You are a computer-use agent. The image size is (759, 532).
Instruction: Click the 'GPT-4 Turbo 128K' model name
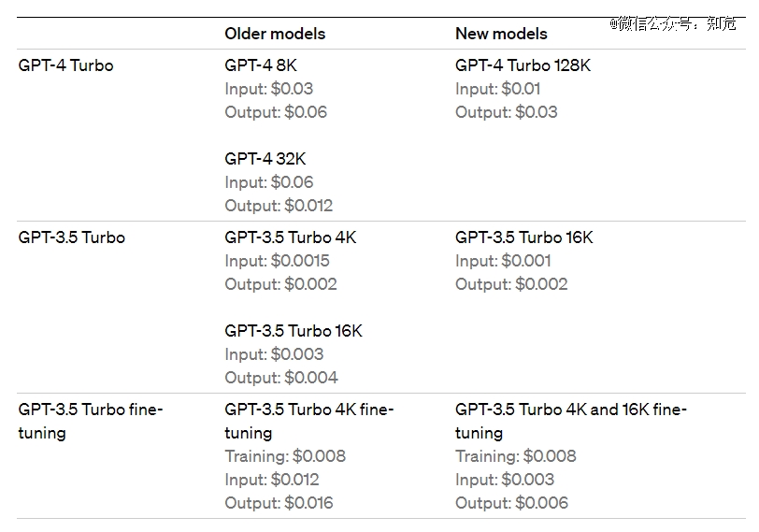(523, 65)
